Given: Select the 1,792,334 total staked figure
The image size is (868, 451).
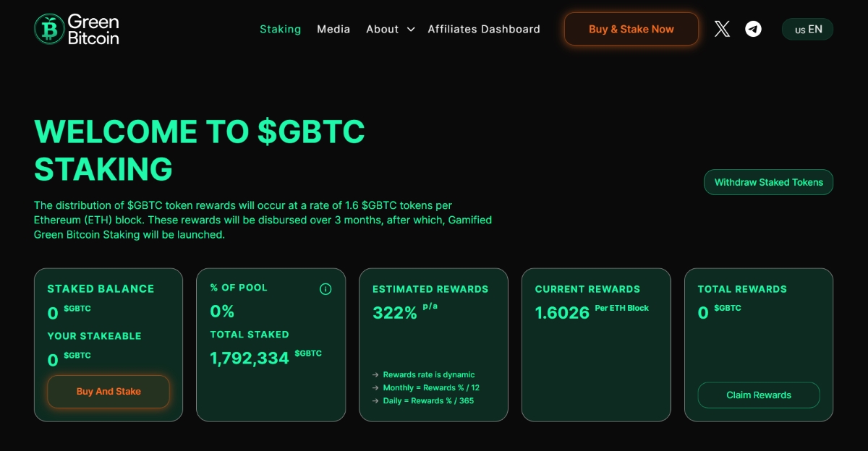Looking at the screenshot, I should [x=250, y=358].
